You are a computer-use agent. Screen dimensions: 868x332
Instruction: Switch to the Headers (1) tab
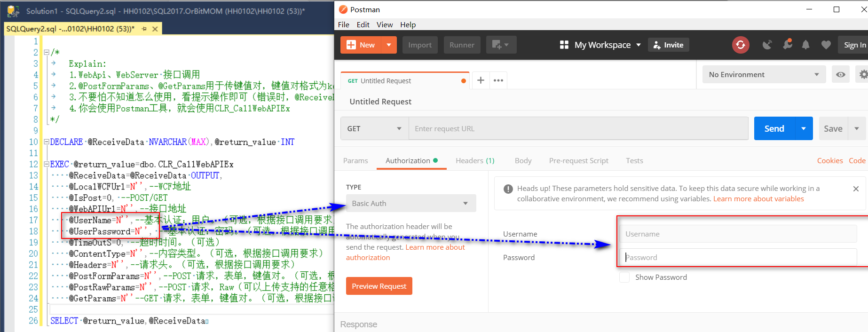(475, 161)
